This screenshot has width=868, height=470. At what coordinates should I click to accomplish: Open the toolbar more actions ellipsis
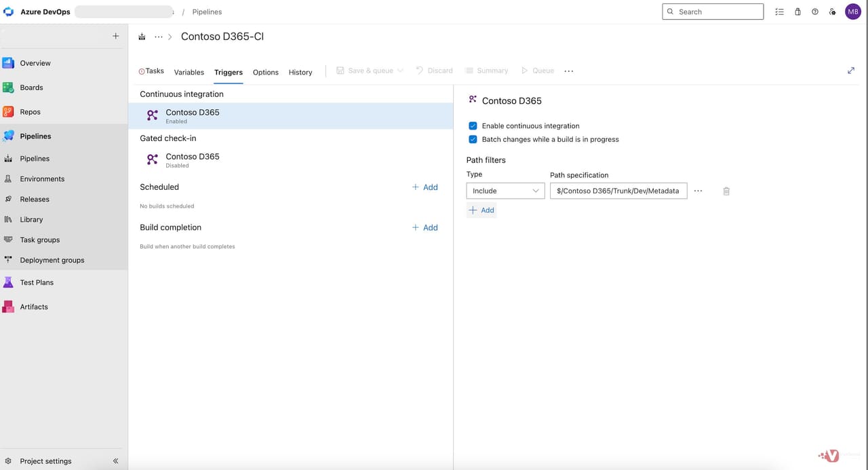point(569,71)
